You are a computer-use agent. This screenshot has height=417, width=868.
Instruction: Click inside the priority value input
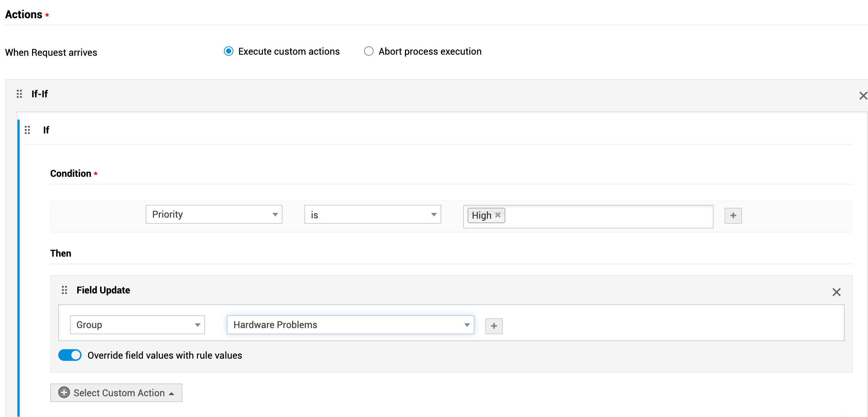[608, 217]
